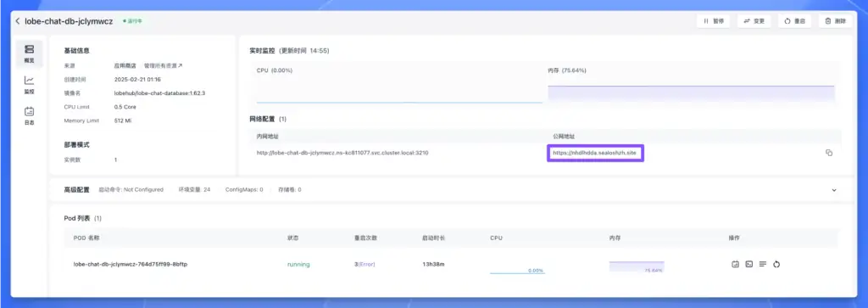Click the image name lobehub/lobe-chat-database:1.62.3
Image resolution: width=868 pixels, height=308 pixels.
(160, 93)
